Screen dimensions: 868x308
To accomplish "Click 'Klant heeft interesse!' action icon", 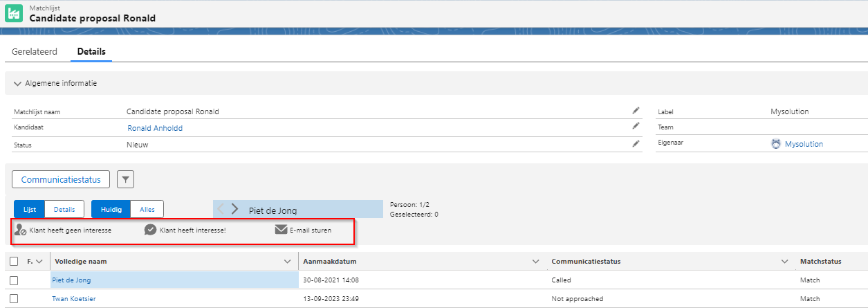I will [150, 230].
